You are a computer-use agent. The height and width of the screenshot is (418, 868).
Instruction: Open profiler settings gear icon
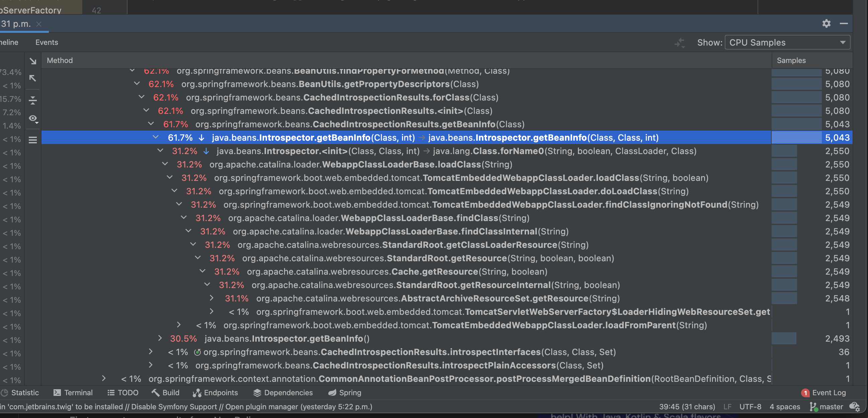click(826, 23)
